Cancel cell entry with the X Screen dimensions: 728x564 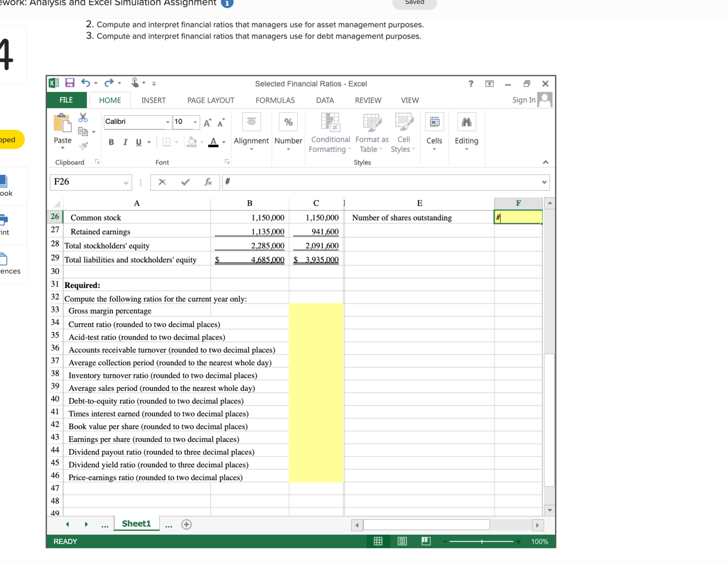point(162,182)
